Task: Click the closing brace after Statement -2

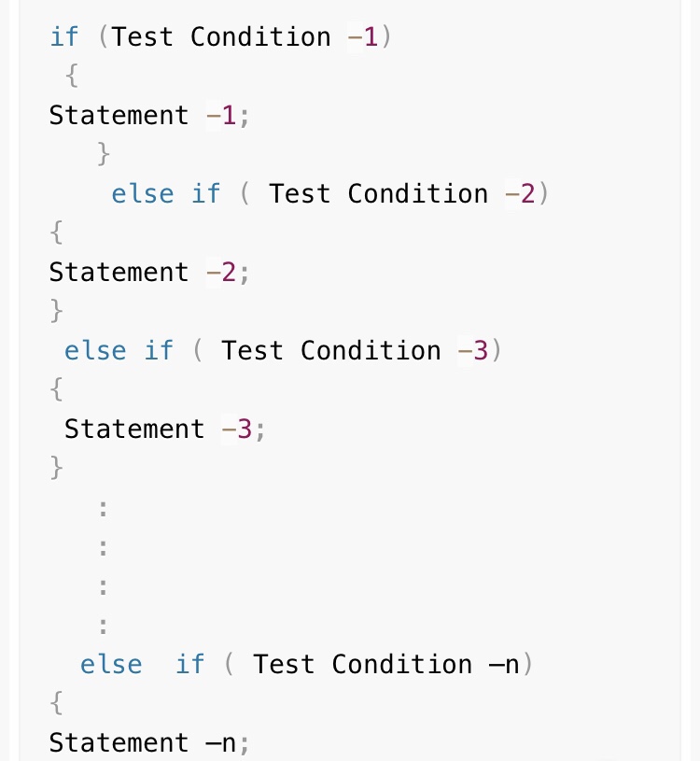Action: [56, 311]
